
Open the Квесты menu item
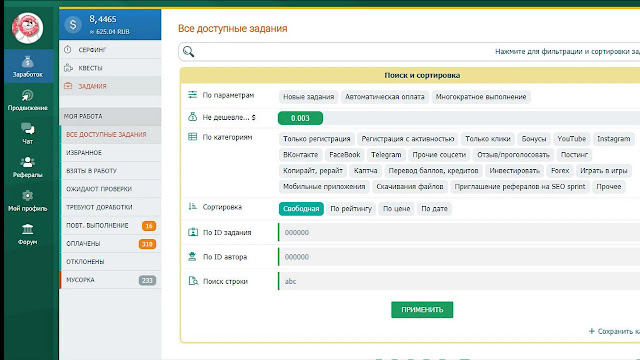110,68
